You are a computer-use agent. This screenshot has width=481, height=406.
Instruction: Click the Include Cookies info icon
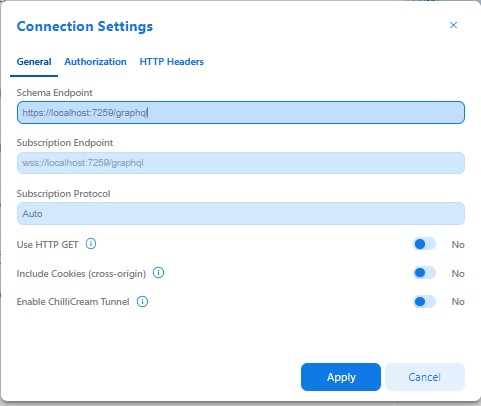(x=158, y=273)
